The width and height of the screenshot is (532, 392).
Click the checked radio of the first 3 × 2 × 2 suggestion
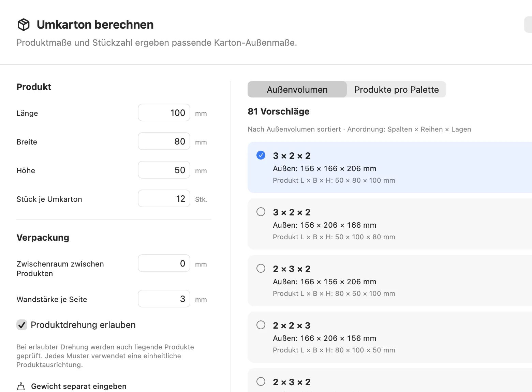pos(261,155)
